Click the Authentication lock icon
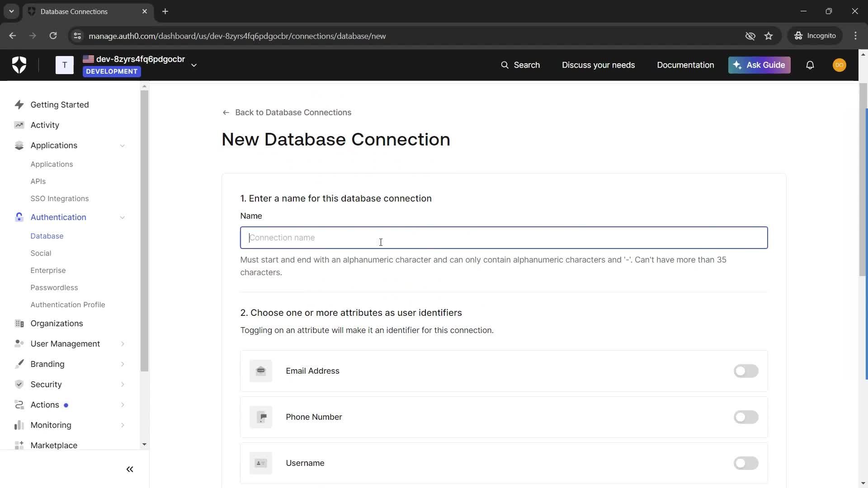The height and width of the screenshot is (488, 868). [19, 217]
